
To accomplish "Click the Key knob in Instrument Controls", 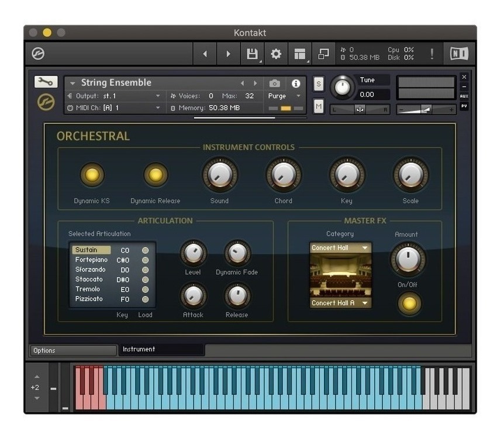I will (x=347, y=175).
